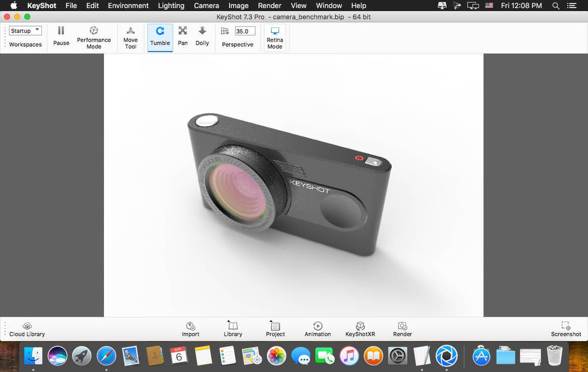Select the Dolly tool
The width and height of the screenshot is (588, 372).
[202, 37]
